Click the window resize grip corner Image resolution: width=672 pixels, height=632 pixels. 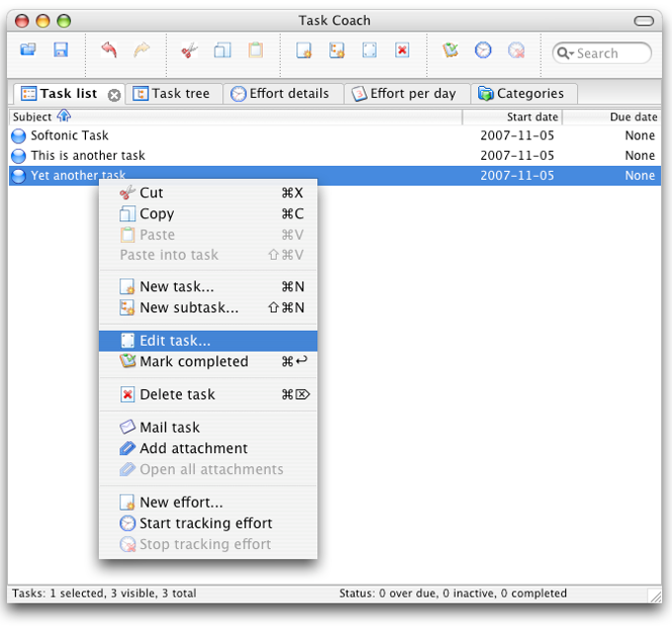point(654,595)
